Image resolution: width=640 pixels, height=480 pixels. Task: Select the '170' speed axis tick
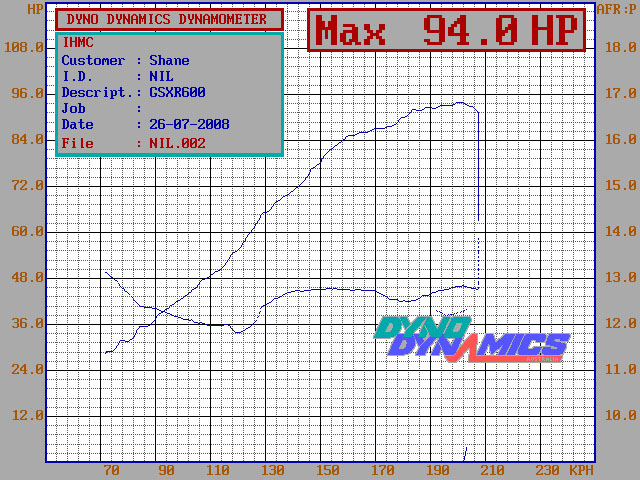pos(382,470)
